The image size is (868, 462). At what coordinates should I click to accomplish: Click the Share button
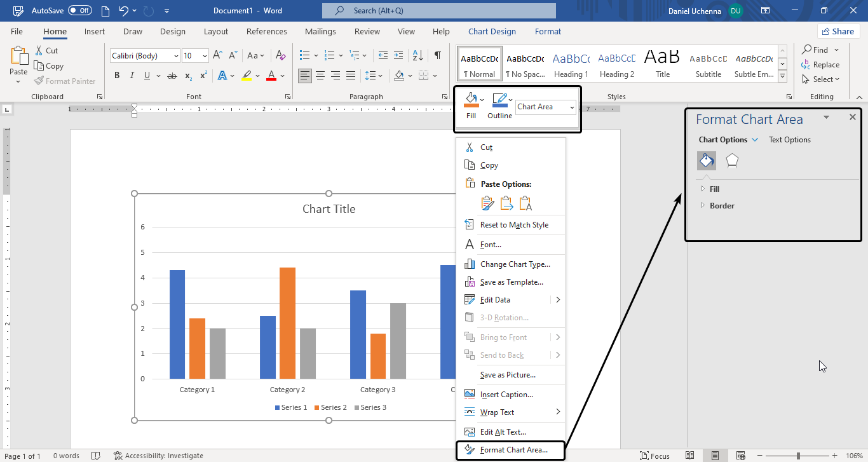tap(838, 31)
